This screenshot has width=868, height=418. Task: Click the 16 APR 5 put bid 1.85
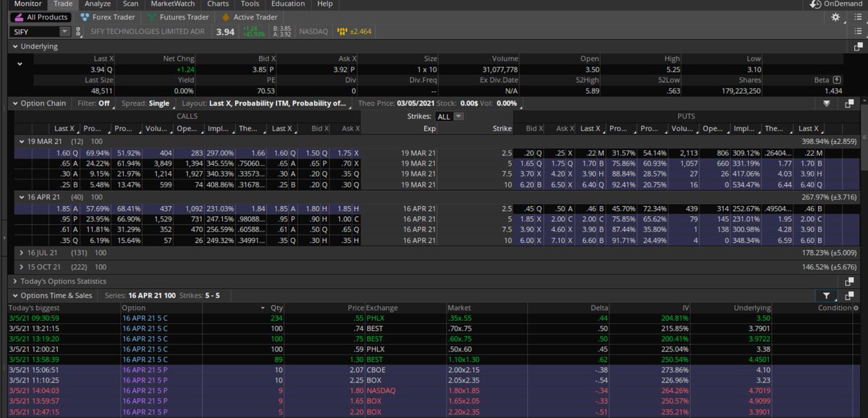[x=532, y=221]
